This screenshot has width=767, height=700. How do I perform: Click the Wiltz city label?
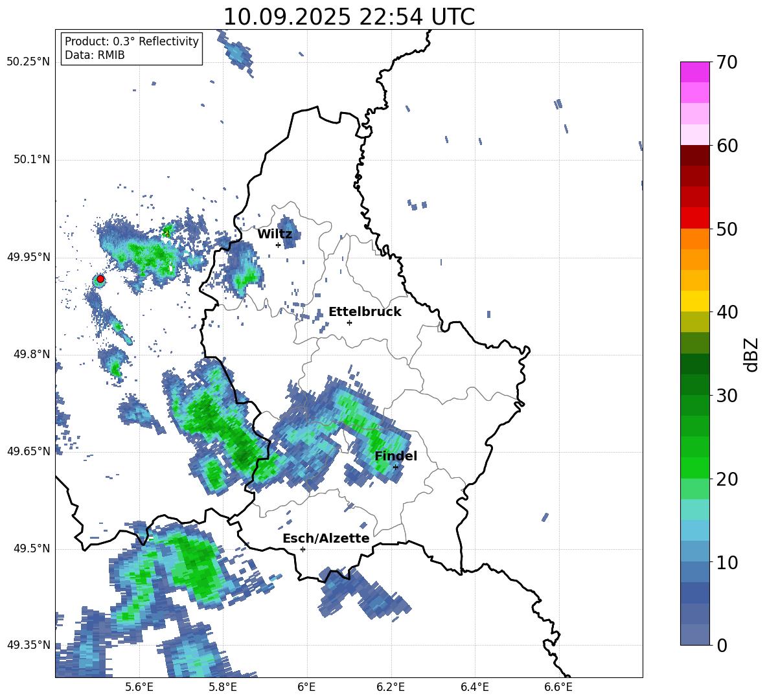click(275, 234)
